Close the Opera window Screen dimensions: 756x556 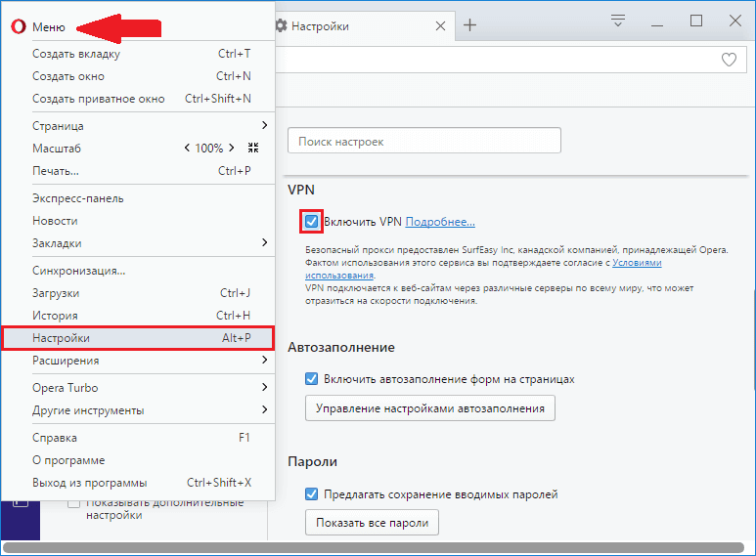[734, 21]
